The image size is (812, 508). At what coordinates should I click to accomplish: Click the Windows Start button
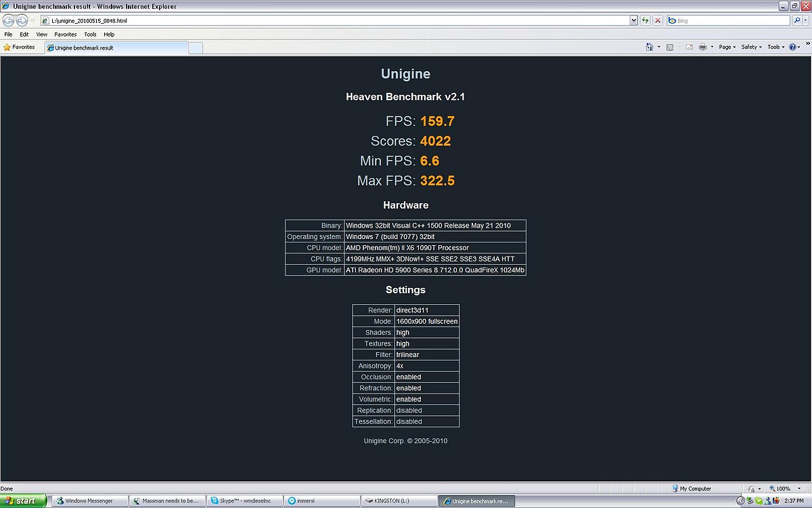click(24, 501)
